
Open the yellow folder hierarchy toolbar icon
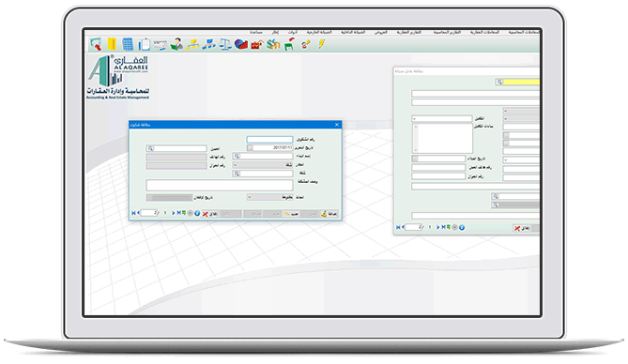coord(192,44)
